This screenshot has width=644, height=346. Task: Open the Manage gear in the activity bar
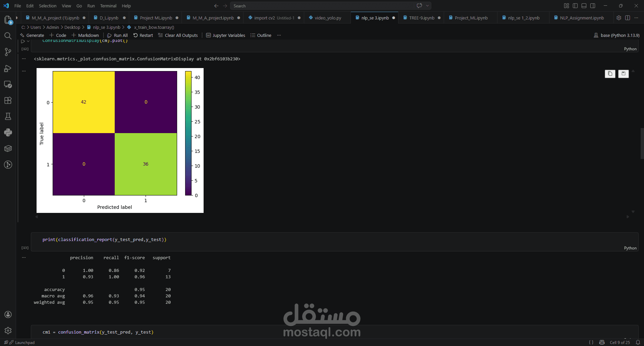(8, 331)
